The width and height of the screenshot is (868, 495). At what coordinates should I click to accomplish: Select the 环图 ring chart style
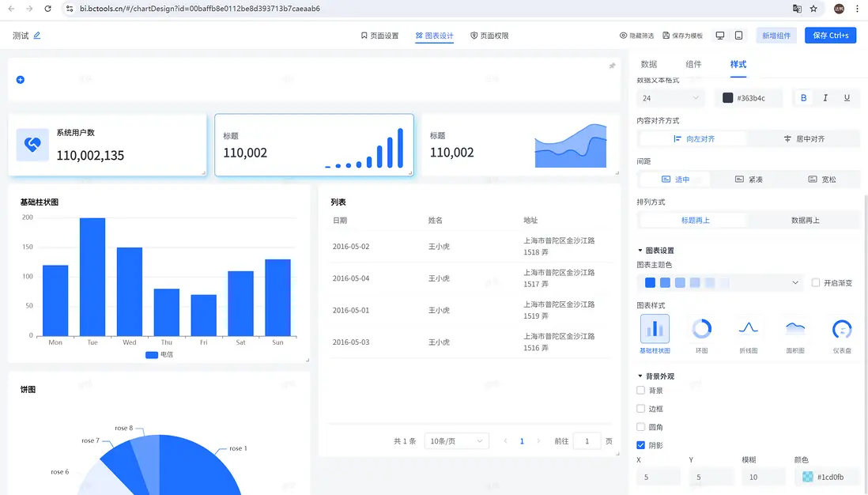tap(701, 334)
